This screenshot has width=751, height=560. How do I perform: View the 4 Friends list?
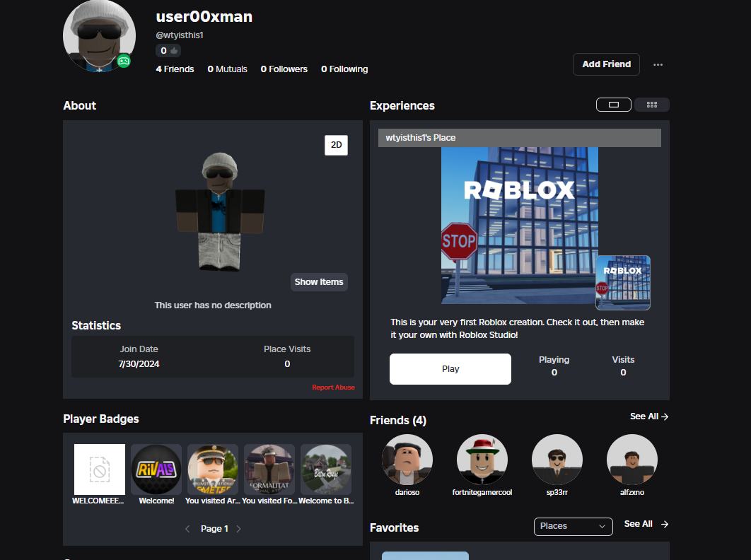pos(175,69)
